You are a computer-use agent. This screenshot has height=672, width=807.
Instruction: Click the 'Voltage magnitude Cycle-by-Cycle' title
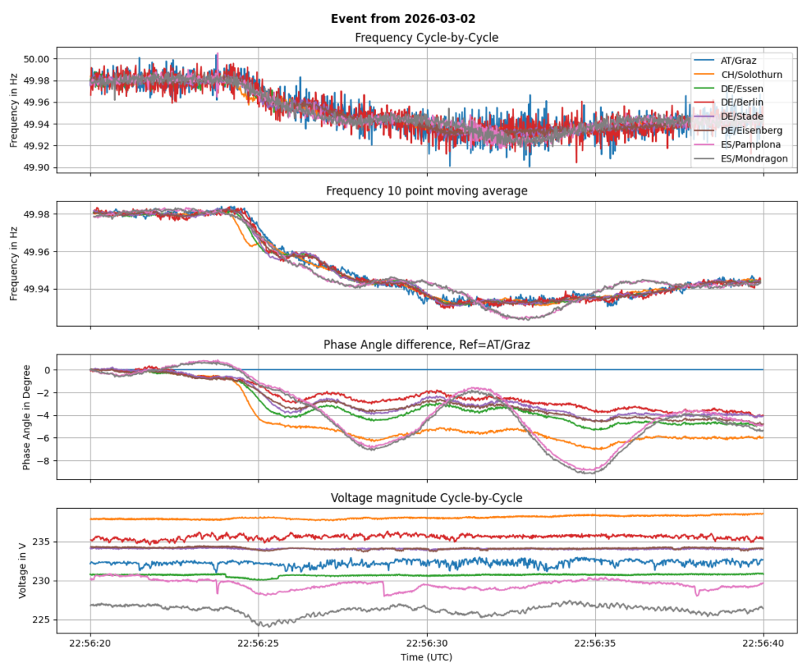tap(426, 497)
